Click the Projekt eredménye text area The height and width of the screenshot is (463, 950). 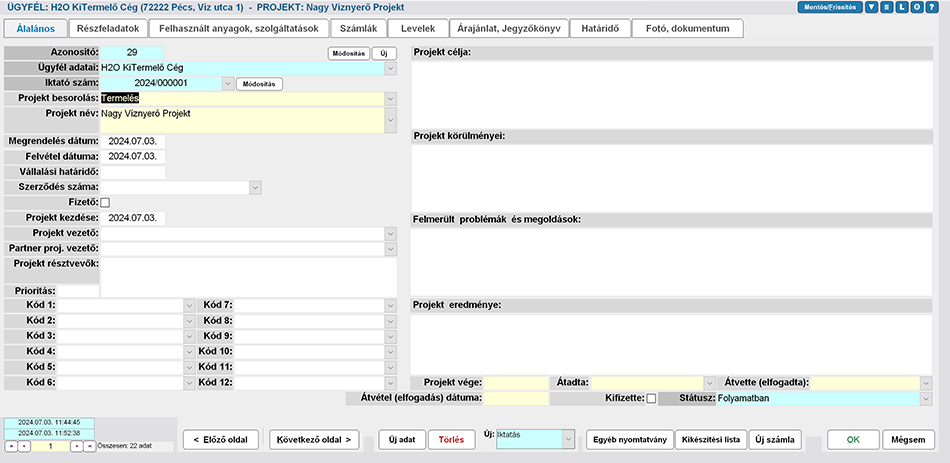coord(671,344)
